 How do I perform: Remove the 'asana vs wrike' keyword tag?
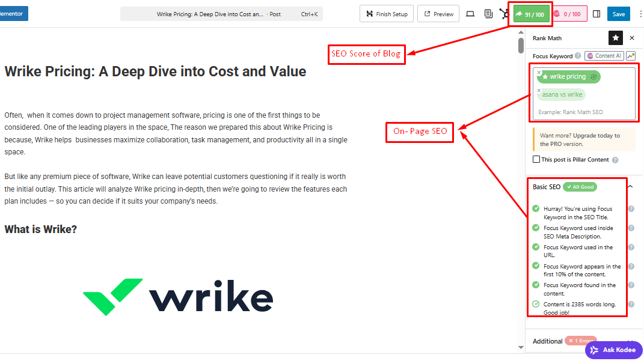(539, 91)
